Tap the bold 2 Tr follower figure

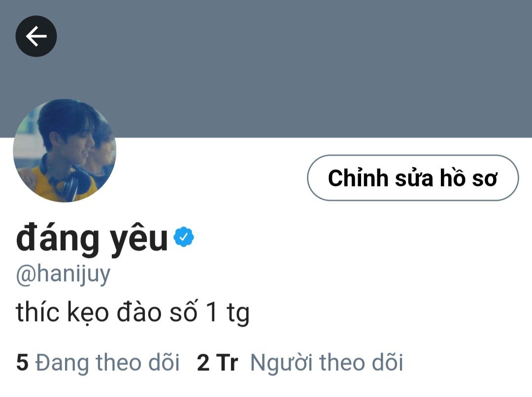tap(218, 363)
